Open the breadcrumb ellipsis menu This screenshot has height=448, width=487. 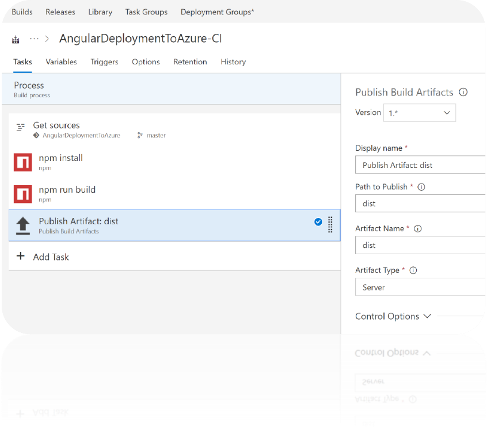[35, 39]
